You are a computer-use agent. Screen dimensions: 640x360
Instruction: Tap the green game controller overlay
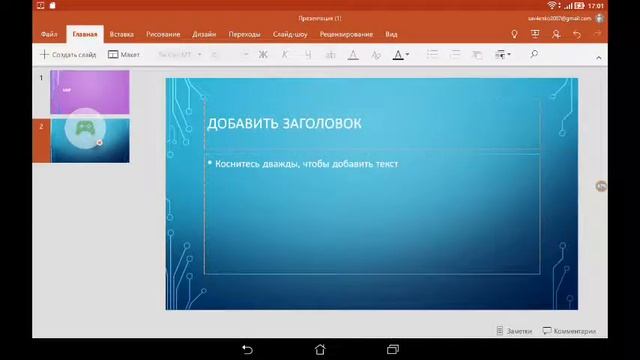tap(85, 128)
